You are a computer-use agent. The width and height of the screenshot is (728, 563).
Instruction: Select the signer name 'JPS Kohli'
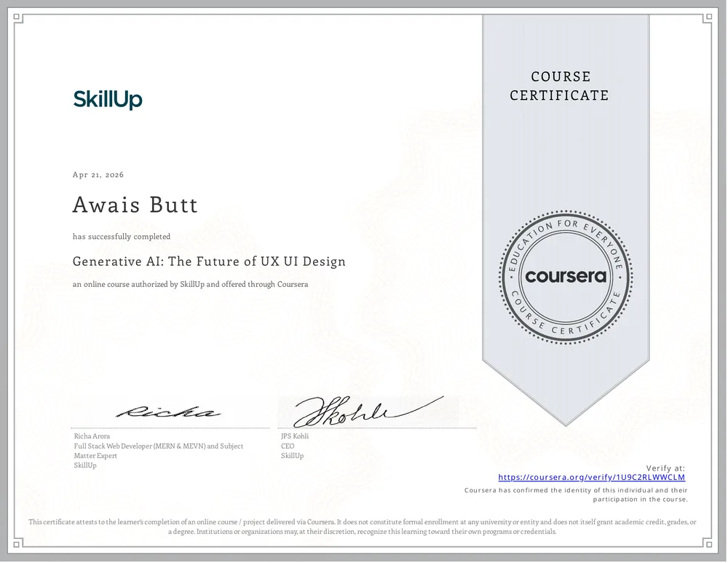tap(295, 436)
